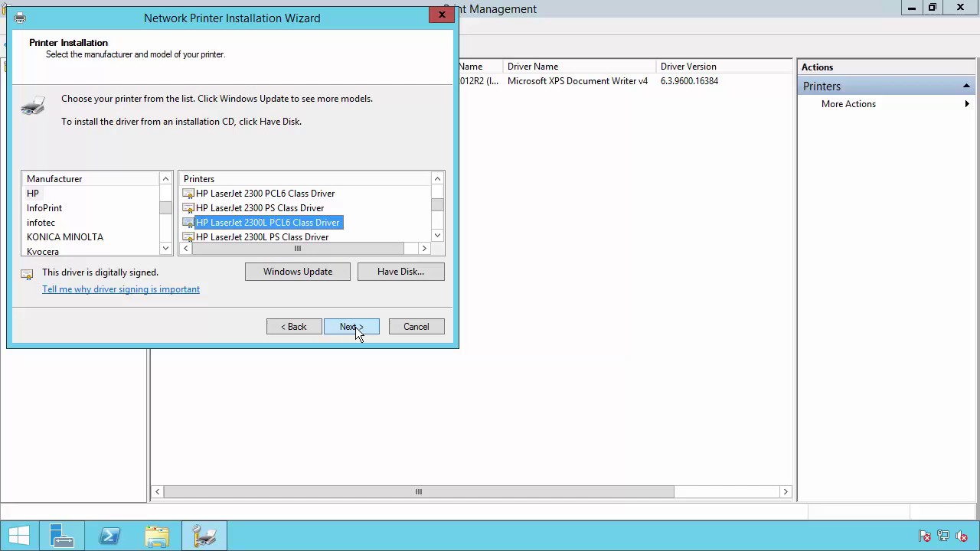Click Print Management horizontal scroll-right arrow

[786, 492]
